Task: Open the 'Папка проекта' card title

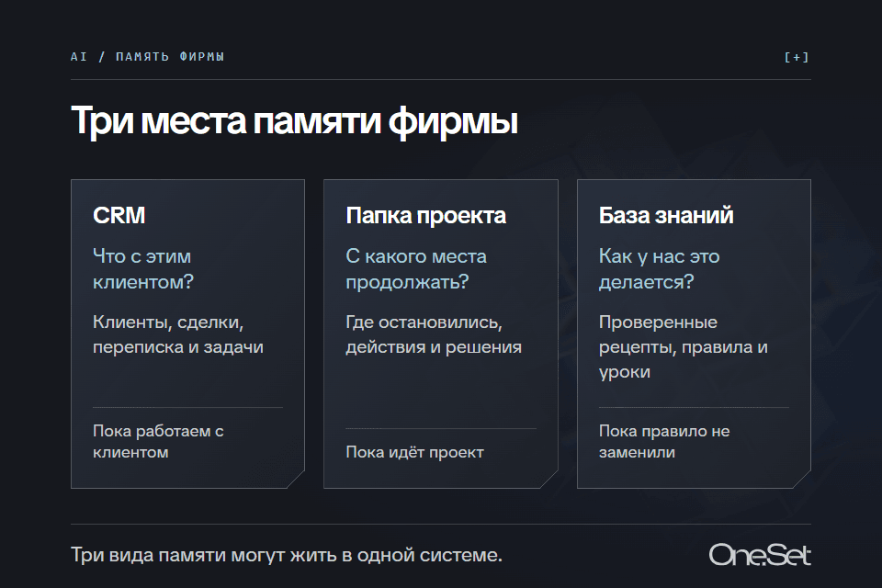Action: (425, 216)
